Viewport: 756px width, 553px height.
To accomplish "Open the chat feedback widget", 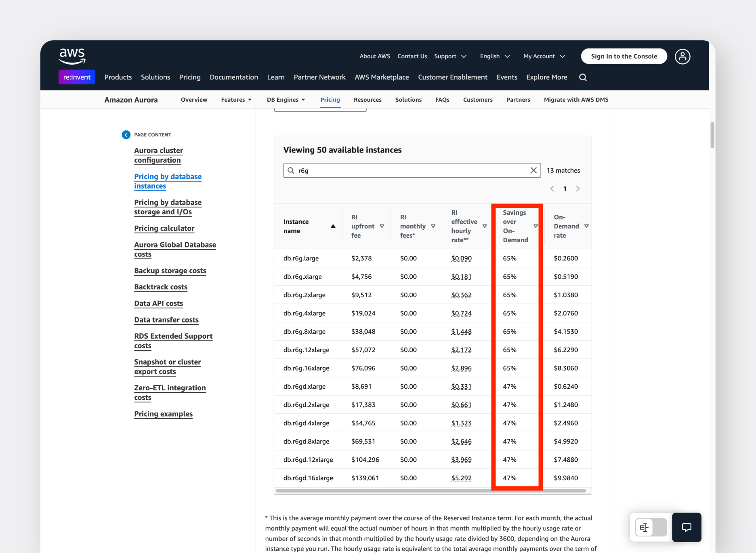I will [687, 527].
